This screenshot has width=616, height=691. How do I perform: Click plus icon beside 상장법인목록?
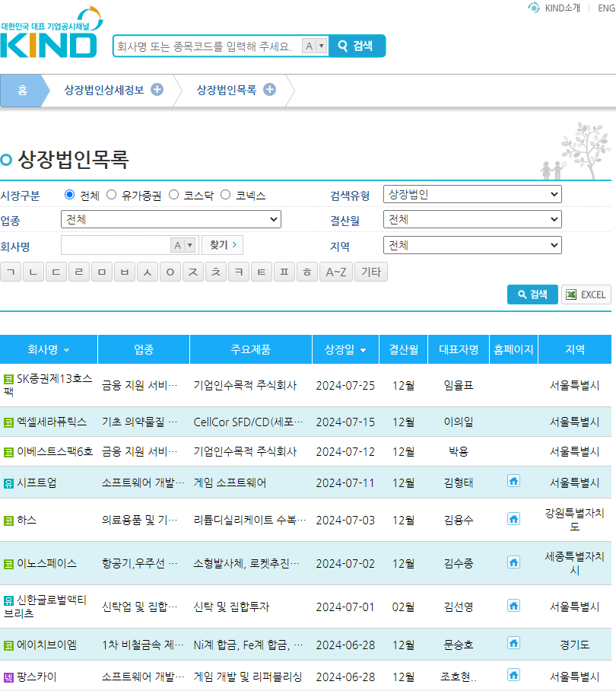(269, 90)
